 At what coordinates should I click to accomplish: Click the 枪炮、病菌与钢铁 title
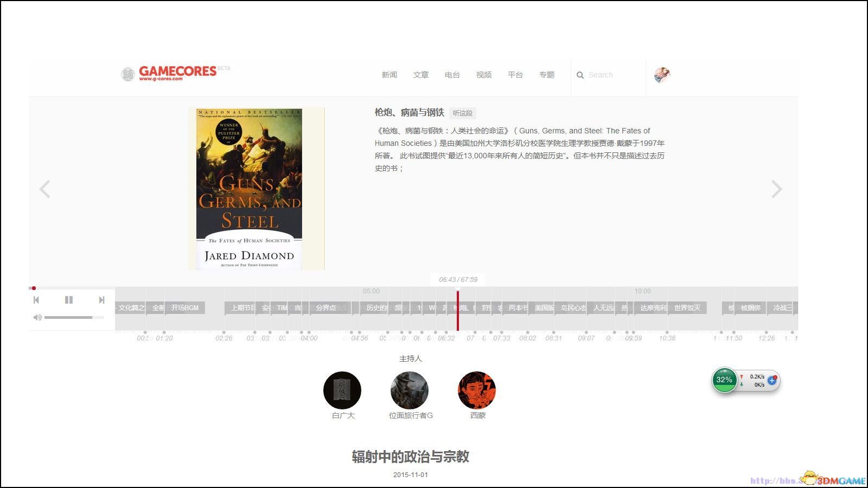410,112
